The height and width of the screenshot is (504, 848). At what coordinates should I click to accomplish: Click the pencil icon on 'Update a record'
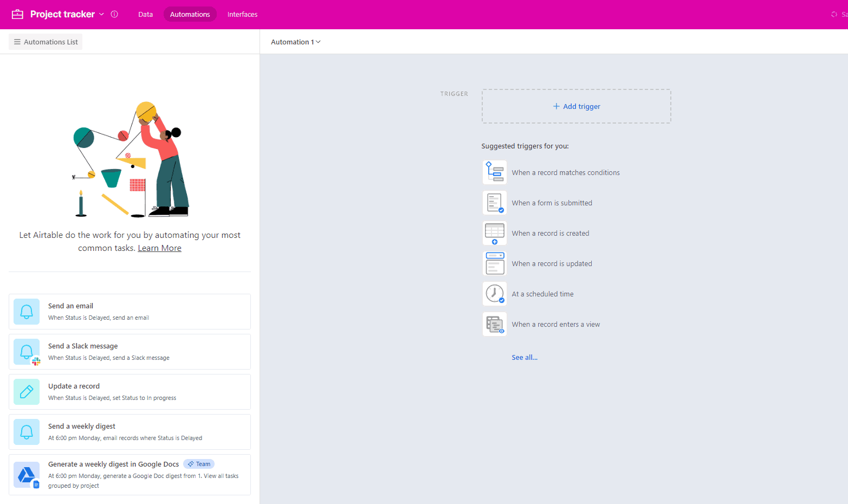[x=27, y=391]
